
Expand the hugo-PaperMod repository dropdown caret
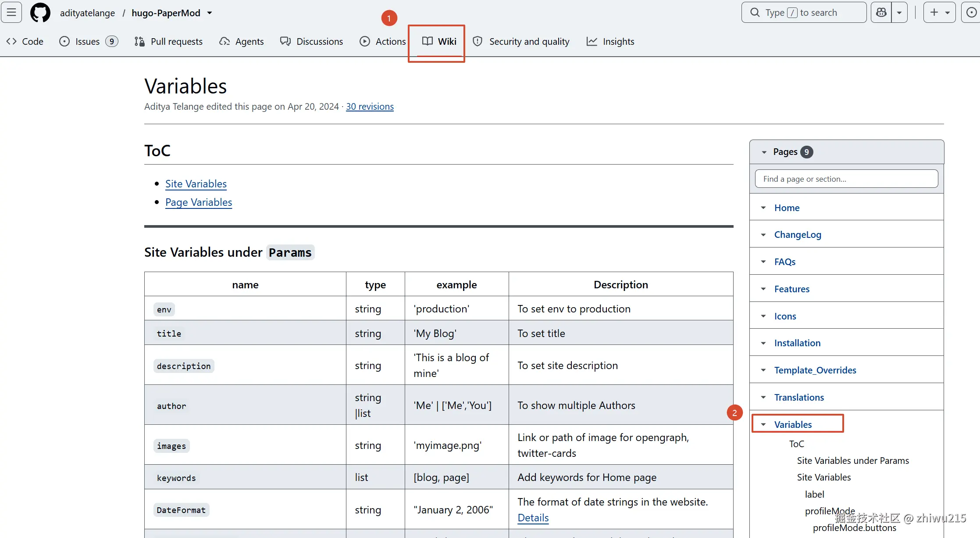tap(210, 13)
